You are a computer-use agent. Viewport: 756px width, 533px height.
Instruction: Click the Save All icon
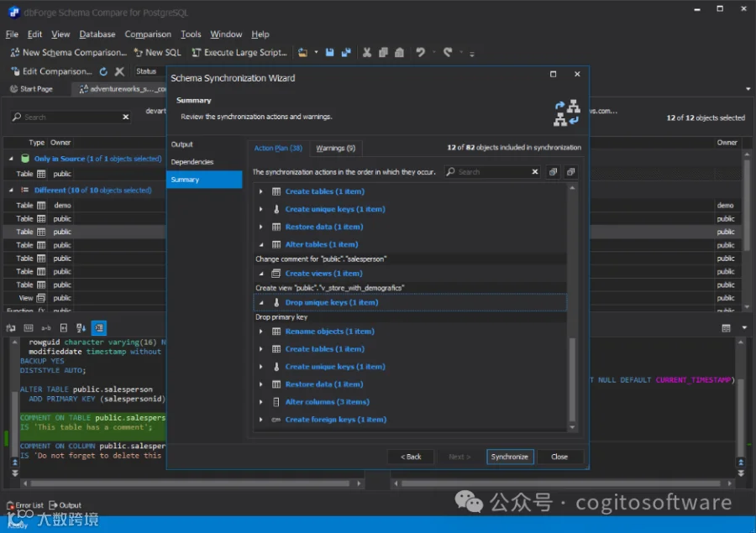point(346,53)
